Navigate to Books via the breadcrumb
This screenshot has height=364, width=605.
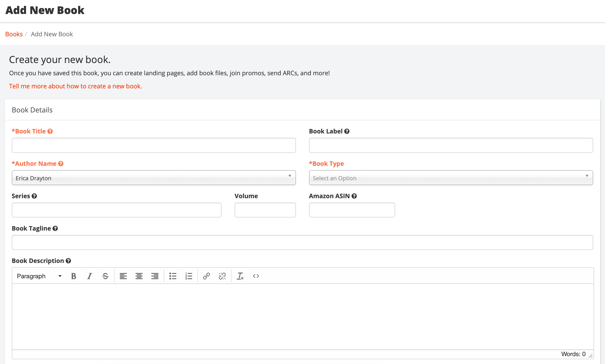click(14, 34)
